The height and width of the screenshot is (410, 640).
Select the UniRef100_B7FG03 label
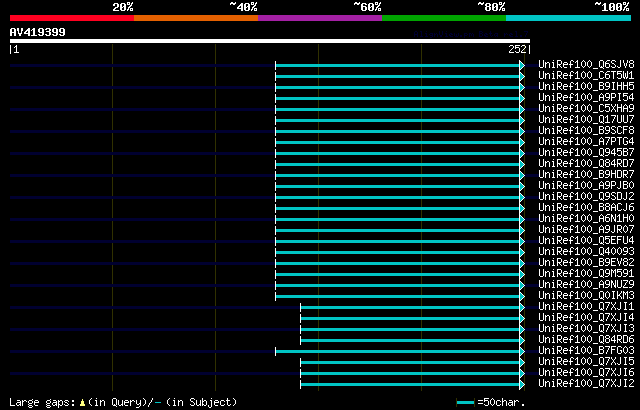tap(586, 351)
